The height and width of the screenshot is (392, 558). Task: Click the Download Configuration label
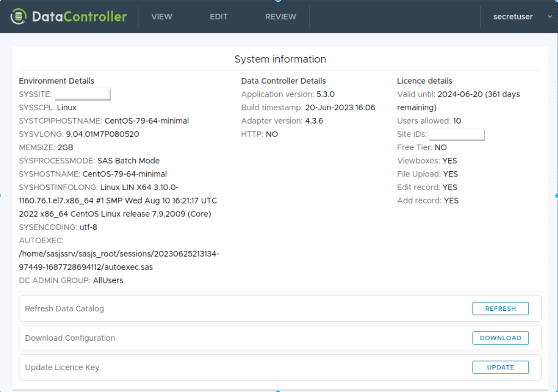pyautogui.click(x=70, y=338)
